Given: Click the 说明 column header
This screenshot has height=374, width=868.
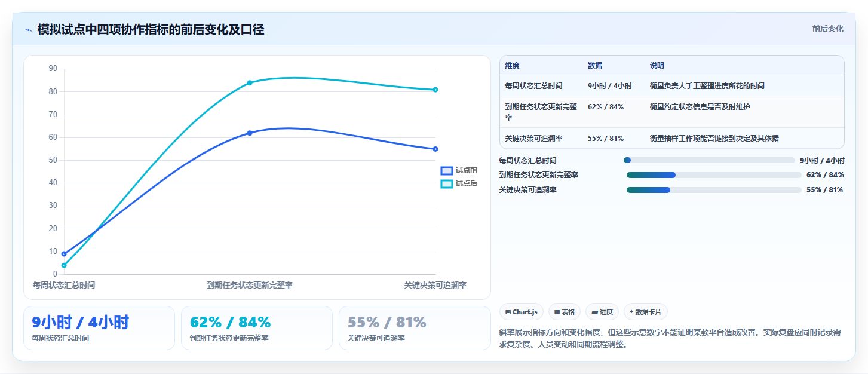Looking at the screenshot, I should coord(657,66).
